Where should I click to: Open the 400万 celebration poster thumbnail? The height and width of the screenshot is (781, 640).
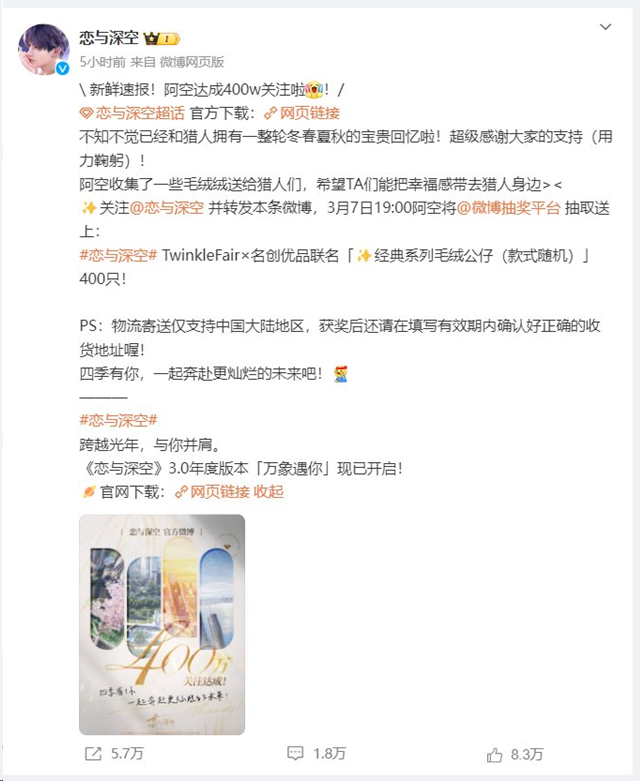[162, 625]
